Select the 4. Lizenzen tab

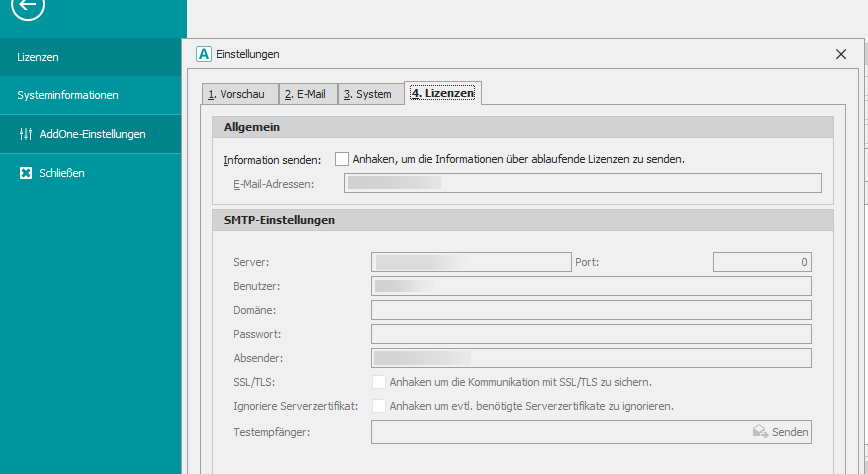443,93
